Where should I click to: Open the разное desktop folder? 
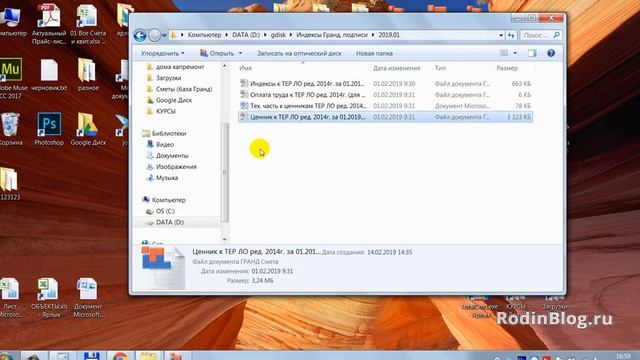(x=88, y=75)
